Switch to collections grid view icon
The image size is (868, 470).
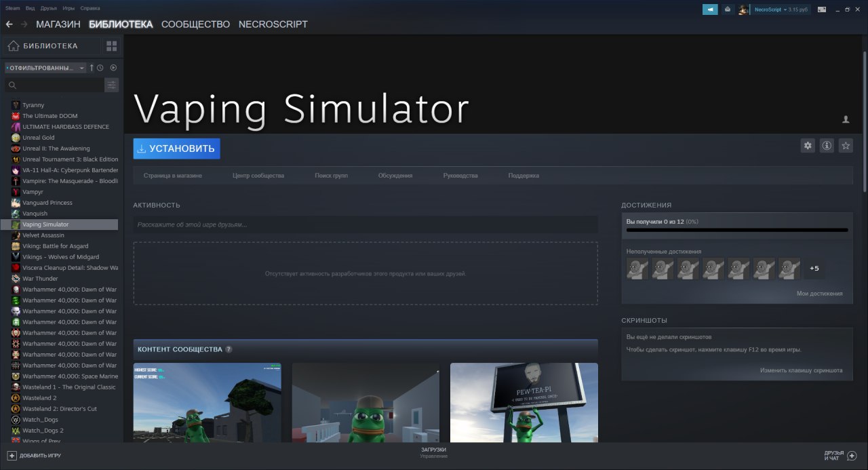[x=112, y=46]
